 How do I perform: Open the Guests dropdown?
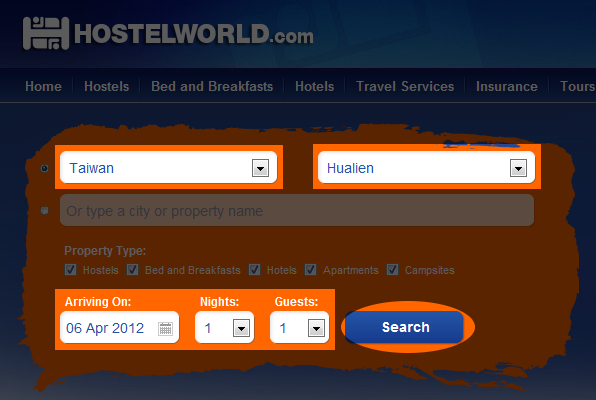pyautogui.click(x=300, y=327)
